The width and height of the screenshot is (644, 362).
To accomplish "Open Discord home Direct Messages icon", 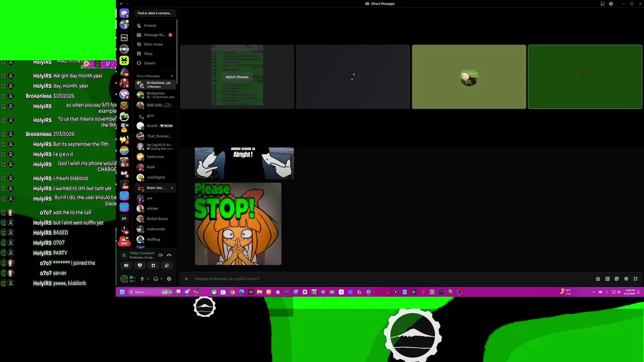I will pyautogui.click(x=124, y=14).
